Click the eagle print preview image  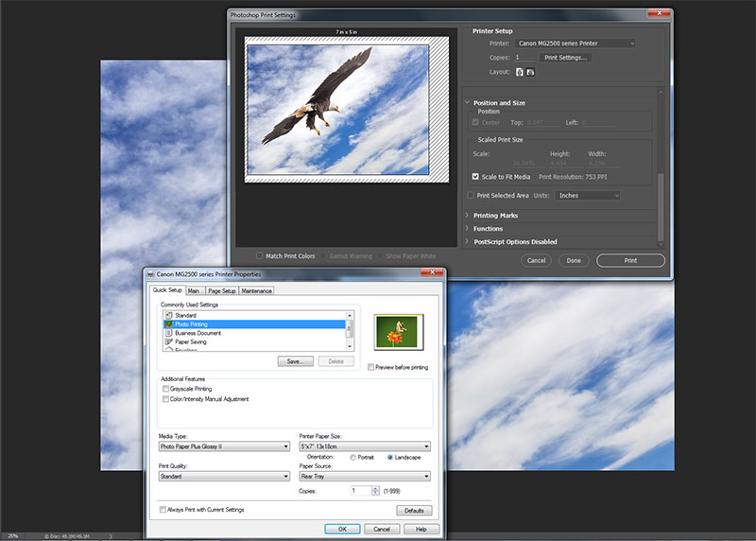pyautogui.click(x=336, y=109)
